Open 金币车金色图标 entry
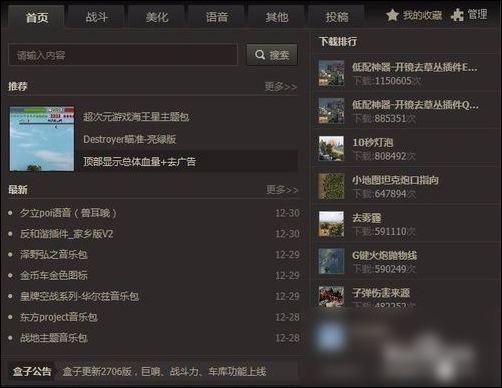This screenshot has height=388, width=502. [x=54, y=275]
